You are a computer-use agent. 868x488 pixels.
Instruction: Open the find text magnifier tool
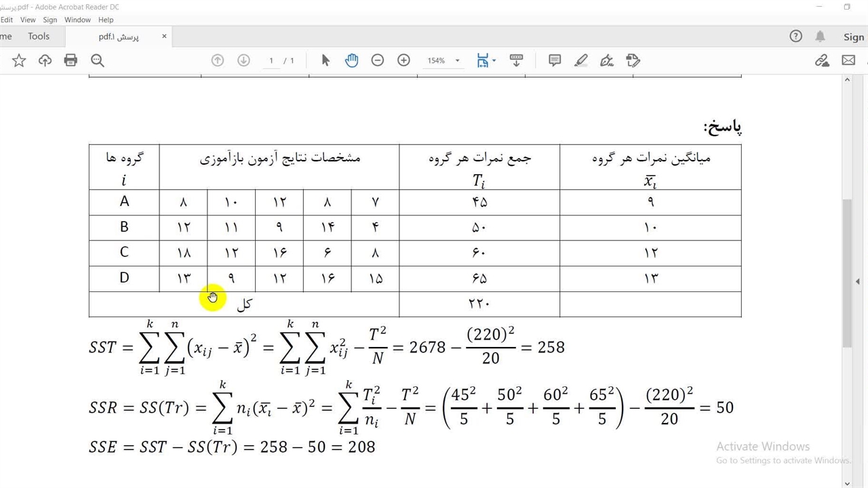(x=98, y=61)
